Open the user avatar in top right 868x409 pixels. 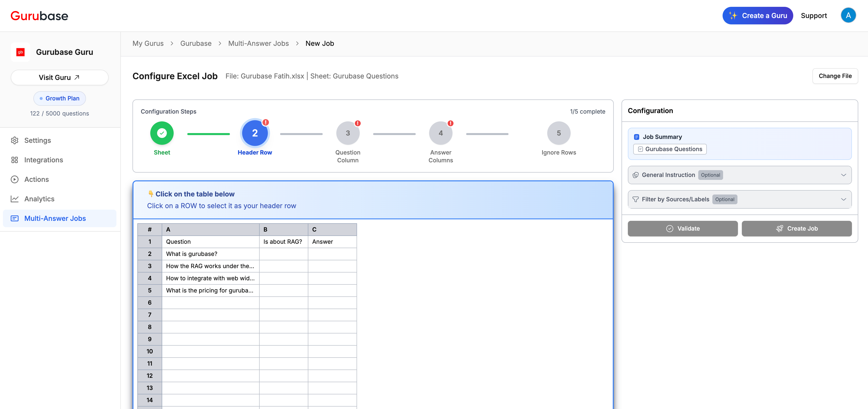click(849, 15)
